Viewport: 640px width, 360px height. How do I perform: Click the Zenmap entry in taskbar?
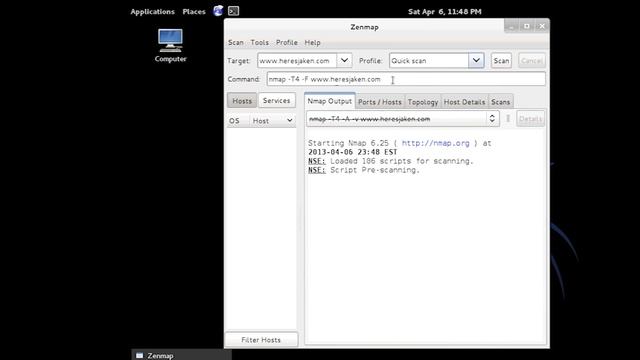click(182, 356)
